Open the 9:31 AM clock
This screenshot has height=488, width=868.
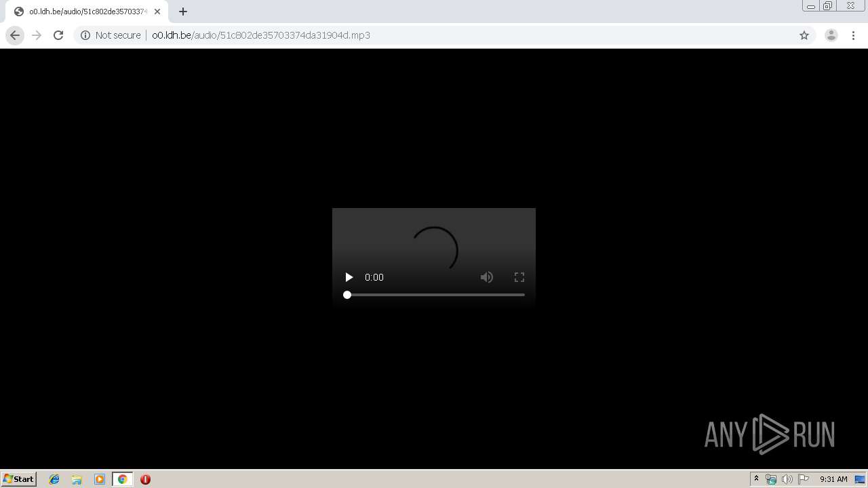coord(833,479)
